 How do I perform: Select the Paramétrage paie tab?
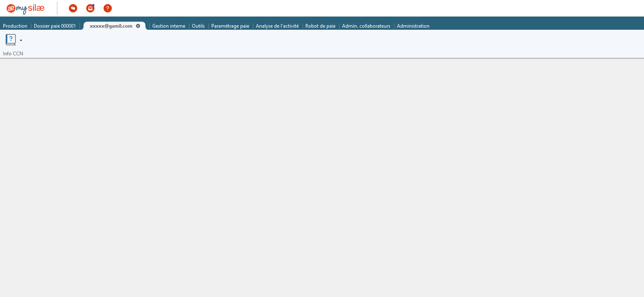pyautogui.click(x=230, y=26)
